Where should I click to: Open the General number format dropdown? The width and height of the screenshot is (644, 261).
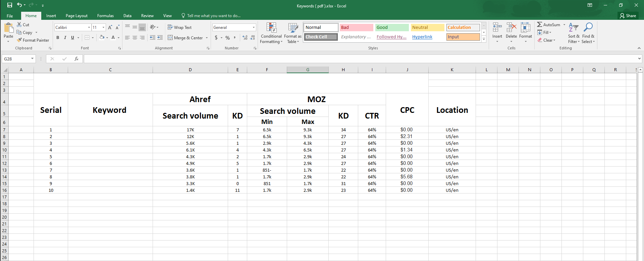click(x=254, y=28)
